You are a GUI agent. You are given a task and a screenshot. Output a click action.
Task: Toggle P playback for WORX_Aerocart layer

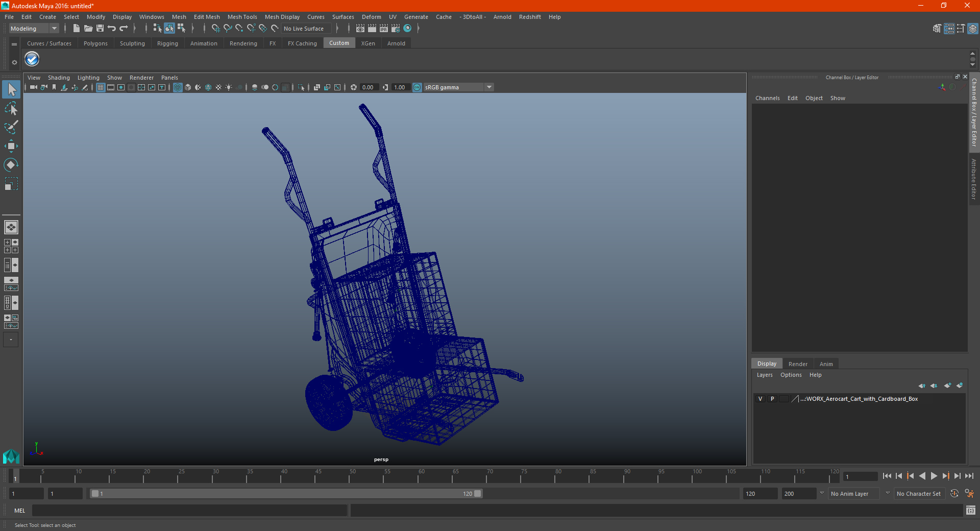point(772,399)
